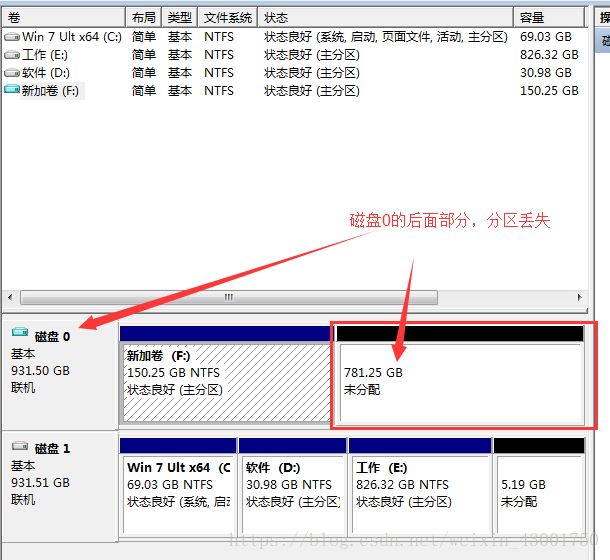The image size is (610, 560).
Task: Select the 工作 (E:) 826.32 GB partition block
Action: click(x=420, y=486)
